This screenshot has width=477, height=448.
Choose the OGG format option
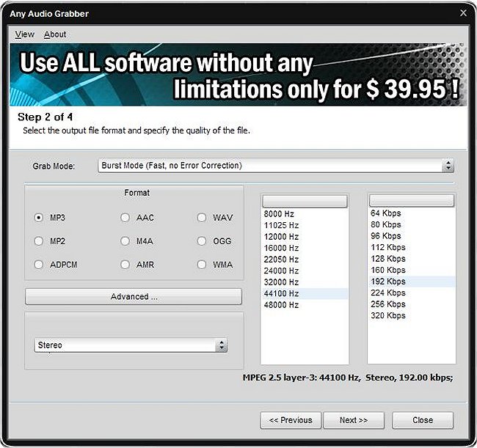pyautogui.click(x=201, y=241)
